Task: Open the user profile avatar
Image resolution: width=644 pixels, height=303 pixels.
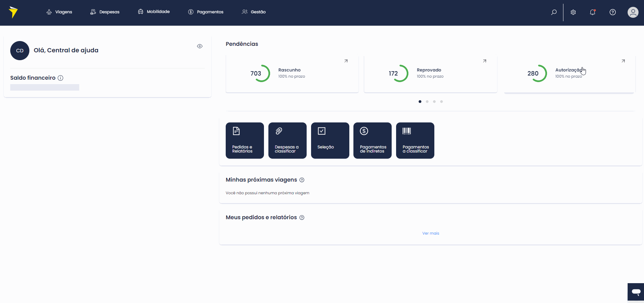Action: point(633,12)
